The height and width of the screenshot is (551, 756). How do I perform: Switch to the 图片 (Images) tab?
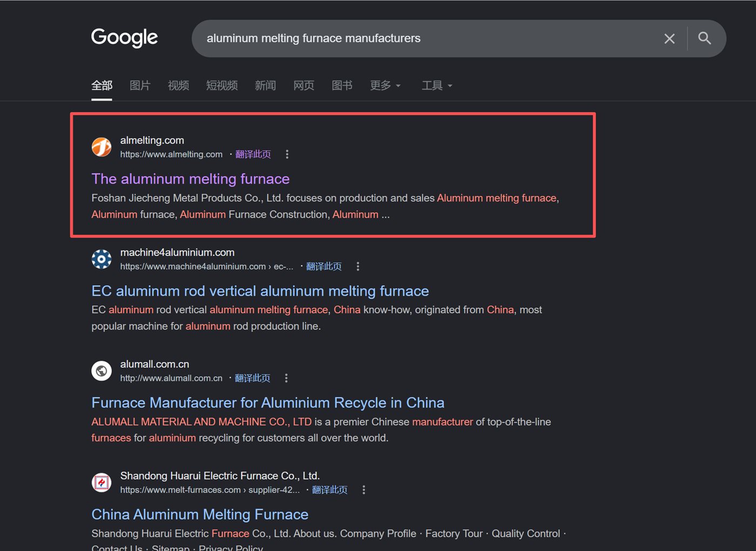click(140, 85)
